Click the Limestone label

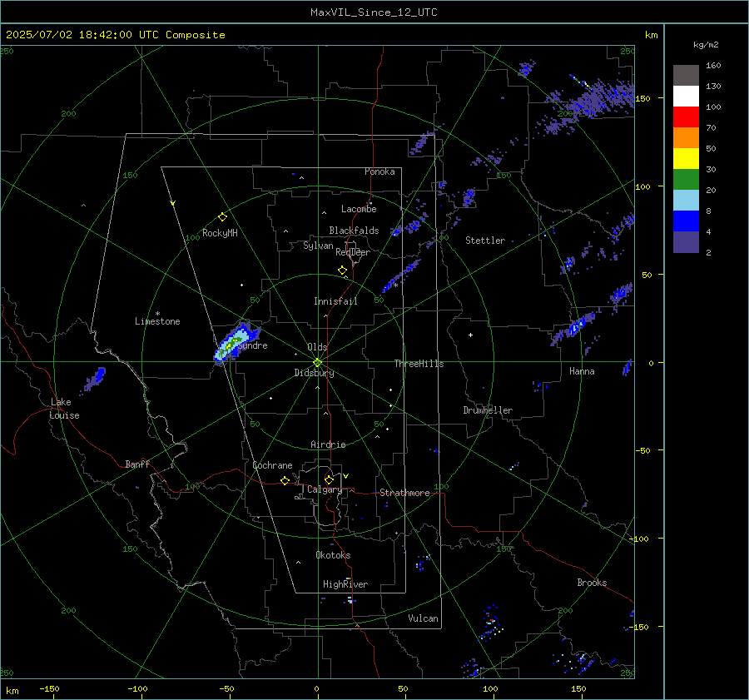[x=157, y=321]
